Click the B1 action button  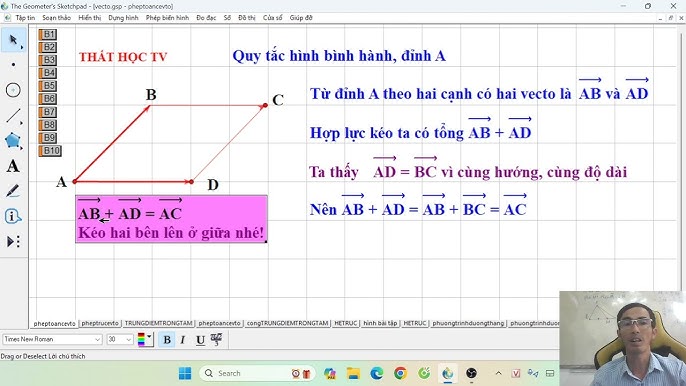(x=47, y=34)
